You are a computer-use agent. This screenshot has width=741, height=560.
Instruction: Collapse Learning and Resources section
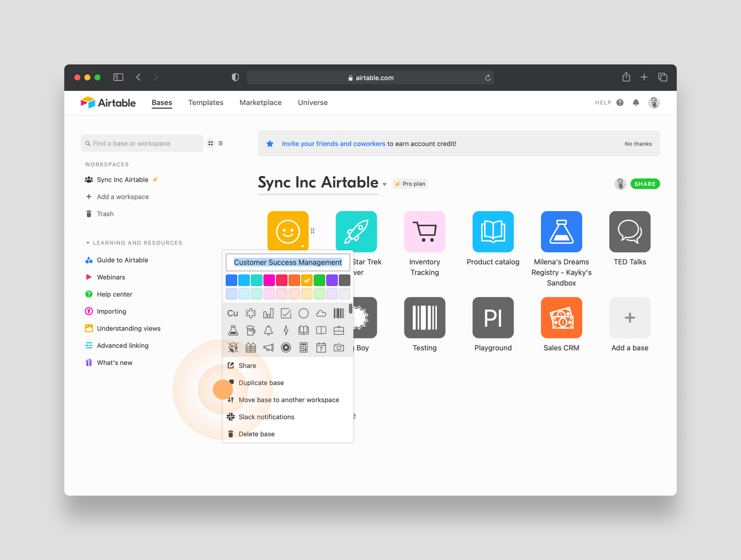(x=88, y=243)
